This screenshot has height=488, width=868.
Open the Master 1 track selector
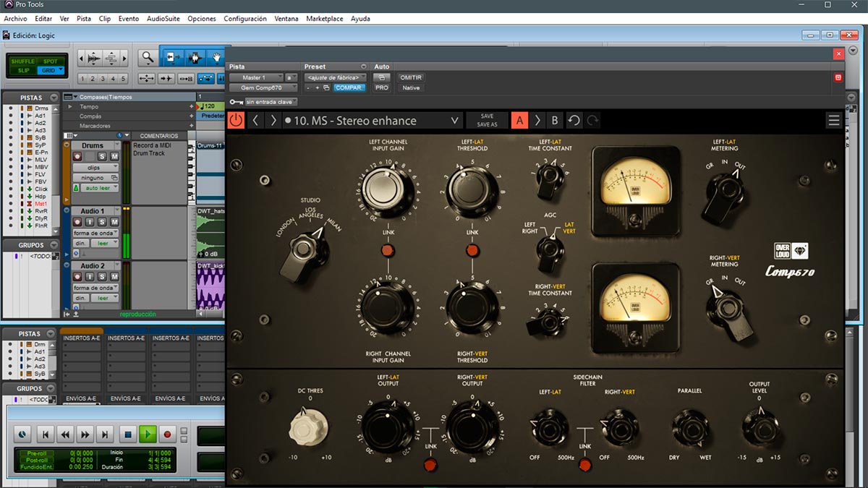[x=255, y=77]
